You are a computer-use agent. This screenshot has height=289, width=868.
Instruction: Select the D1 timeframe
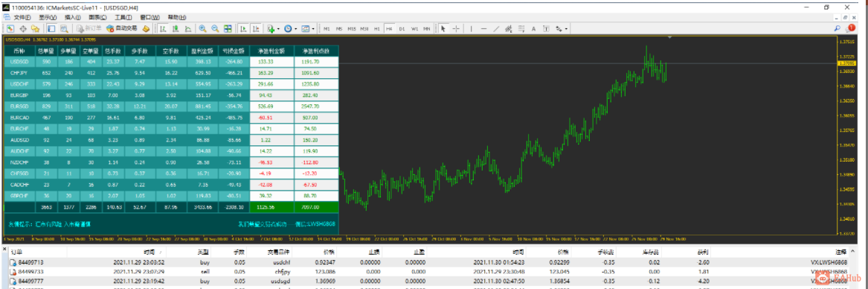402,28
